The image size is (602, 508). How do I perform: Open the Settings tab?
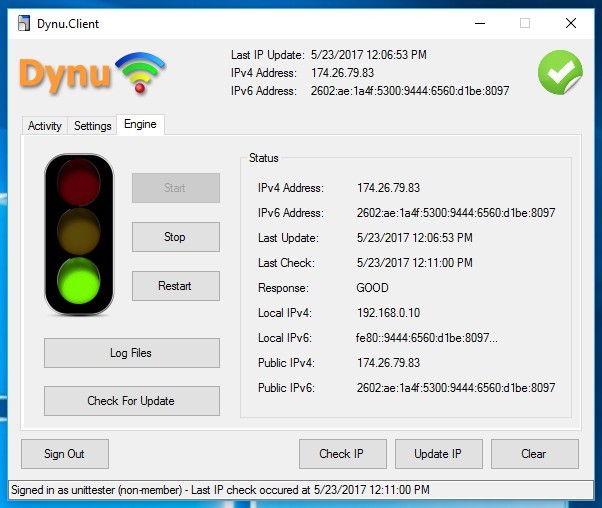click(x=93, y=126)
